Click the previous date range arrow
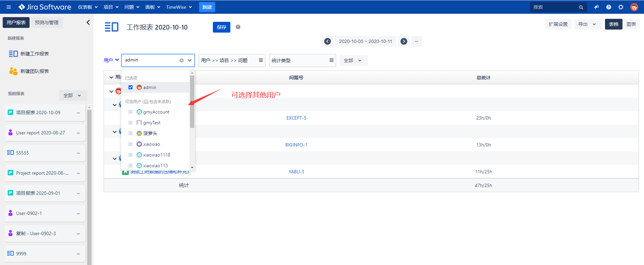 [x=327, y=41]
